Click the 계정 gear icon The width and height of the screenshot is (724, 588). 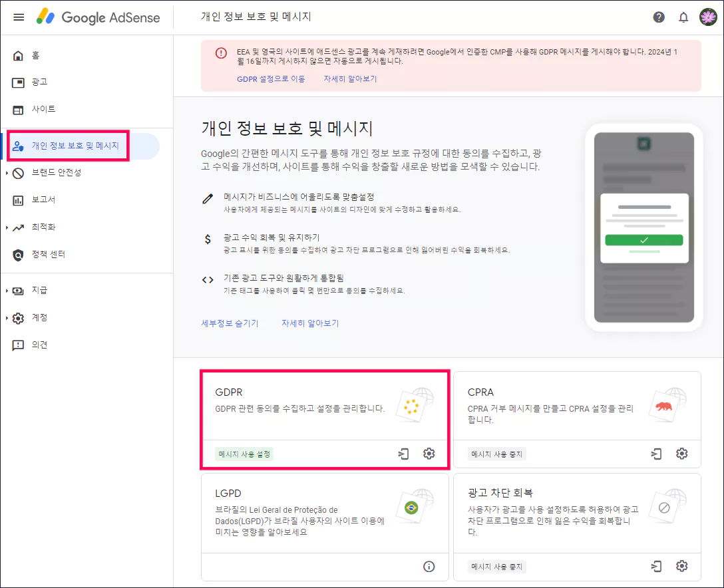click(x=18, y=318)
